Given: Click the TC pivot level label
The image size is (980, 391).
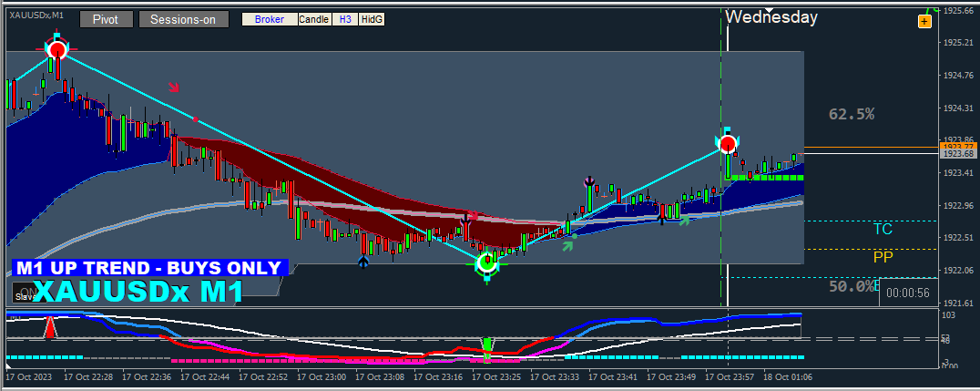Looking at the screenshot, I should [883, 229].
